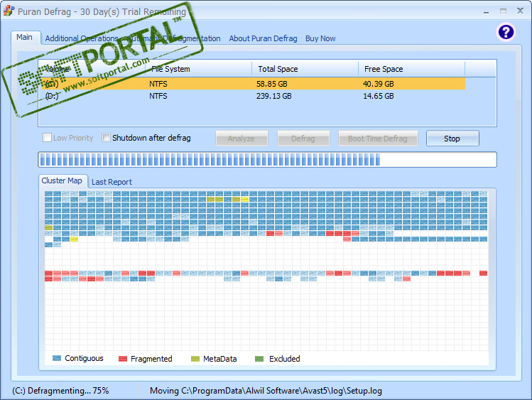
Task: Switch to the Main tab
Action: (24, 38)
